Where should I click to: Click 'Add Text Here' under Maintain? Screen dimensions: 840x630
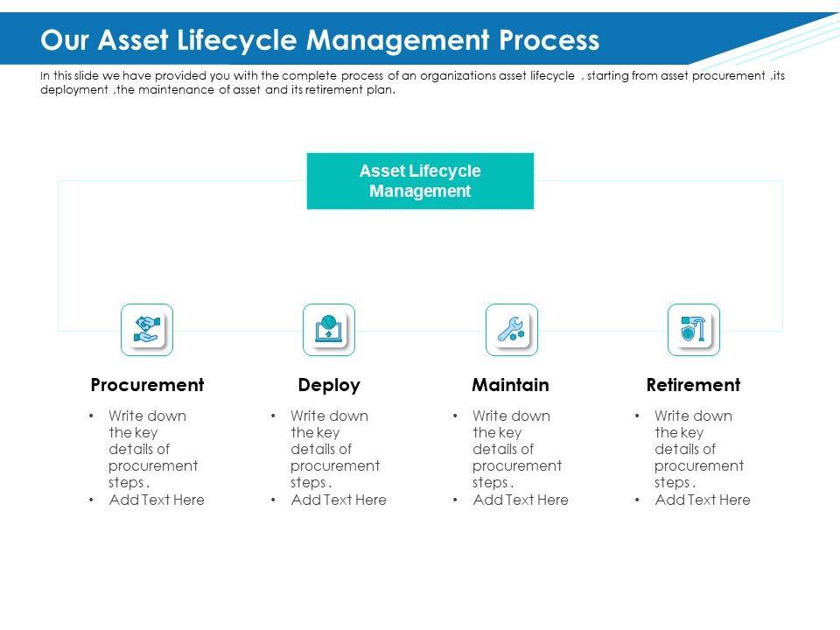521,500
